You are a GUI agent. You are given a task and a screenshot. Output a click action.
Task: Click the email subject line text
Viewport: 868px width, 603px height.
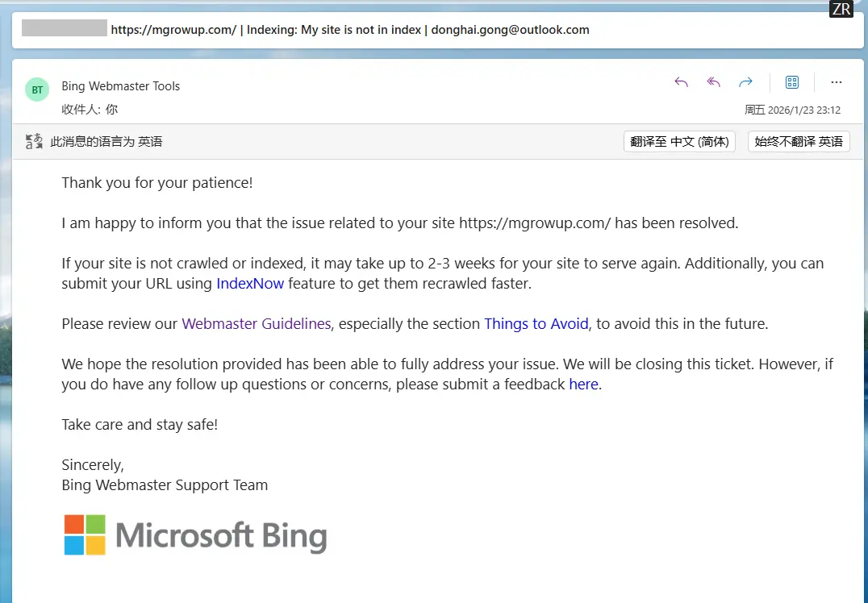pyautogui.click(x=349, y=30)
